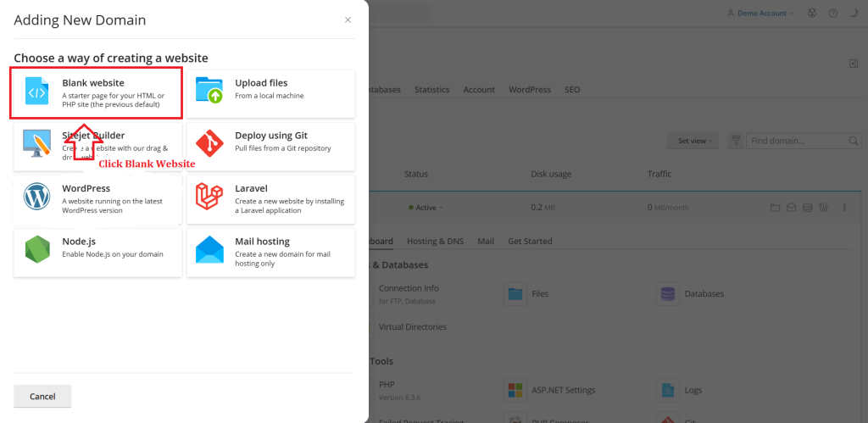Click the 0 MB/month traffic value
Image resolution: width=868 pixels, height=423 pixels.
click(x=668, y=208)
